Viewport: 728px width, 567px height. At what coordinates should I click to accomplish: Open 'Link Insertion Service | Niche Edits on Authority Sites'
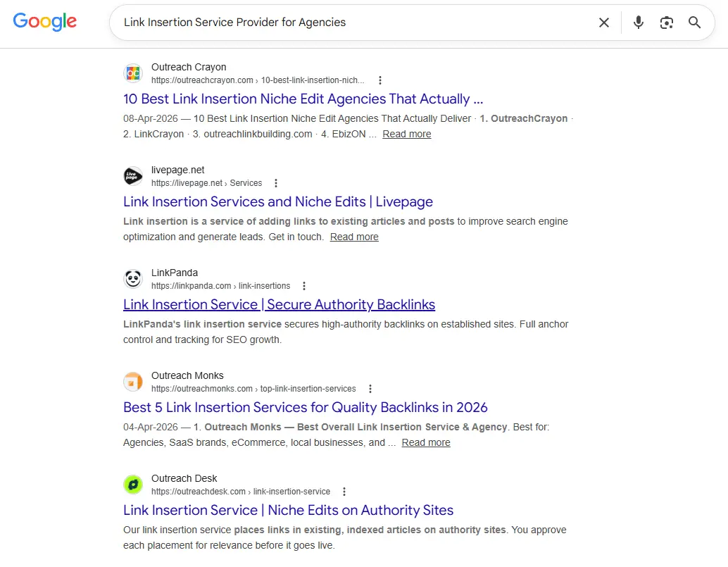tap(288, 511)
